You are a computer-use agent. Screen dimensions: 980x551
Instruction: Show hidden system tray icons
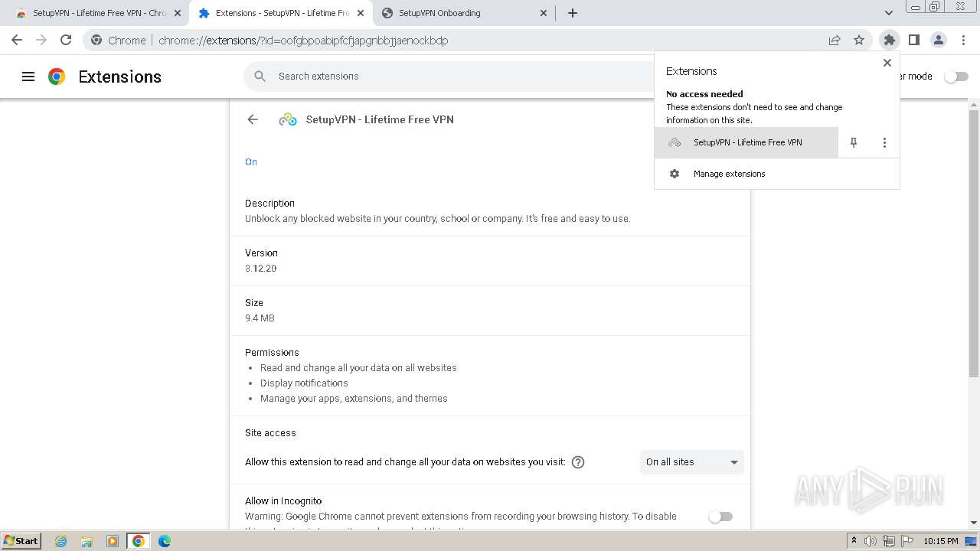pos(854,541)
